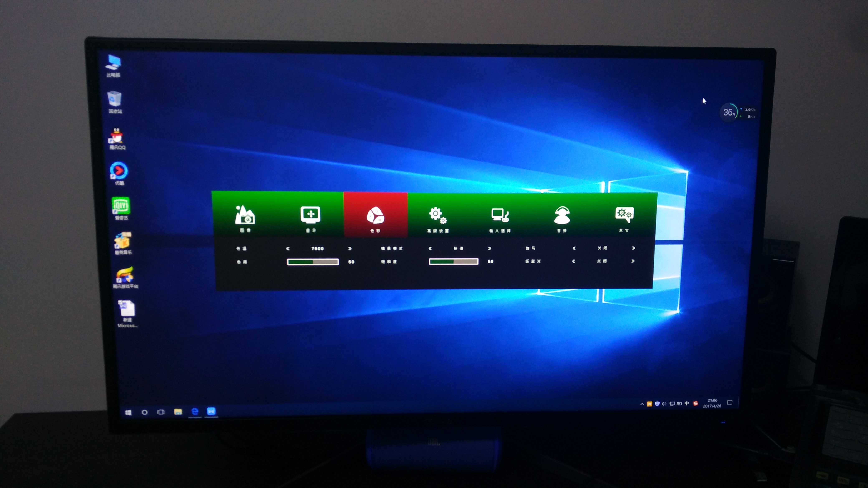This screenshot has width=868, height=488.
Task: Open the 音频 audio headset icon
Action: point(562,216)
